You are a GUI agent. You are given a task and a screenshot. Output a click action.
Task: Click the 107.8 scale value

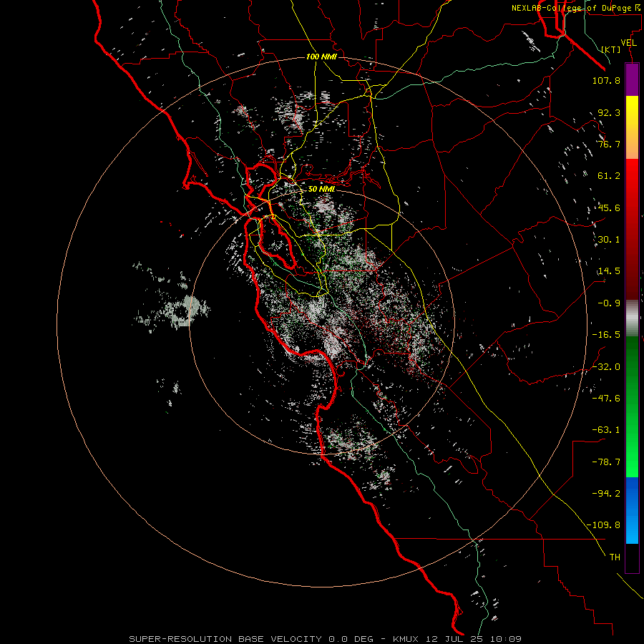pos(606,80)
